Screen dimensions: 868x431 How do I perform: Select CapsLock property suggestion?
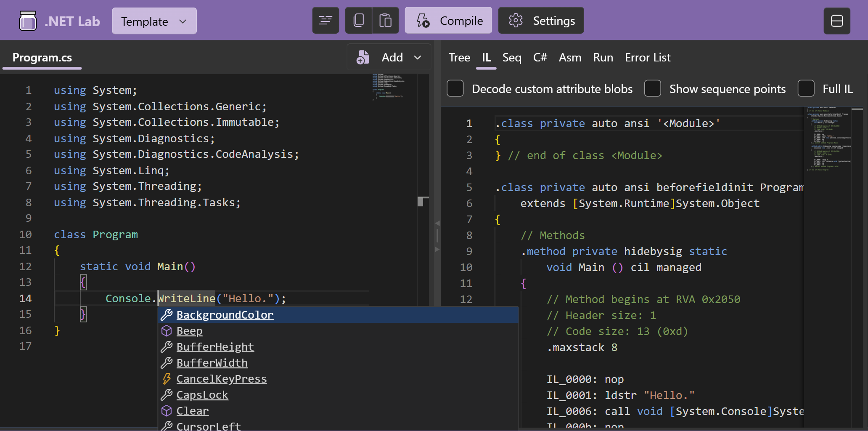[x=338, y=395]
